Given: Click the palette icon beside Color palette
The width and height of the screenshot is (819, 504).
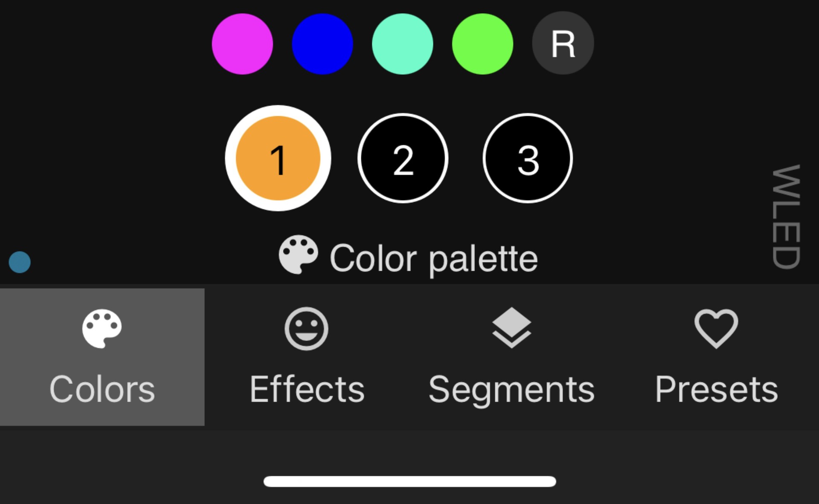Looking at the screenshot, I should pos(298,254).
